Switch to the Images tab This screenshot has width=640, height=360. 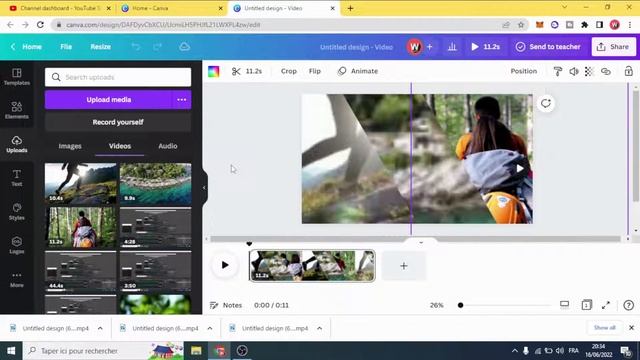click(x=70, y=146)
